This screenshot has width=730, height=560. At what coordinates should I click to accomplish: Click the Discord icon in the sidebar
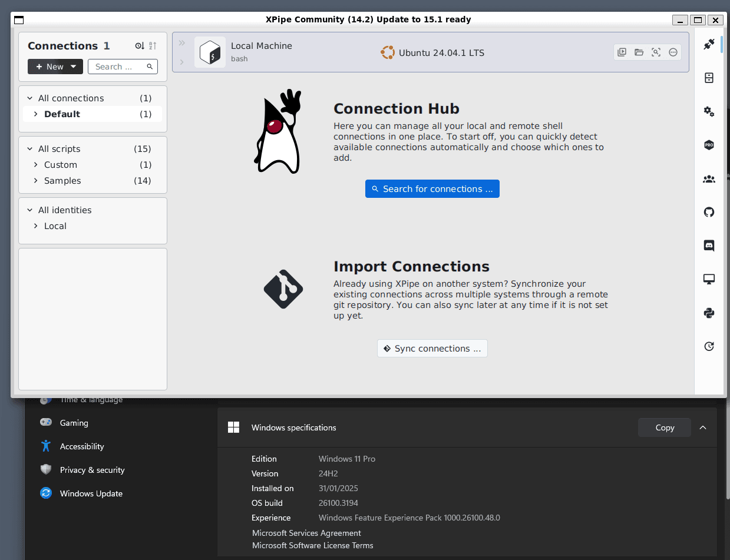(709, 246)
